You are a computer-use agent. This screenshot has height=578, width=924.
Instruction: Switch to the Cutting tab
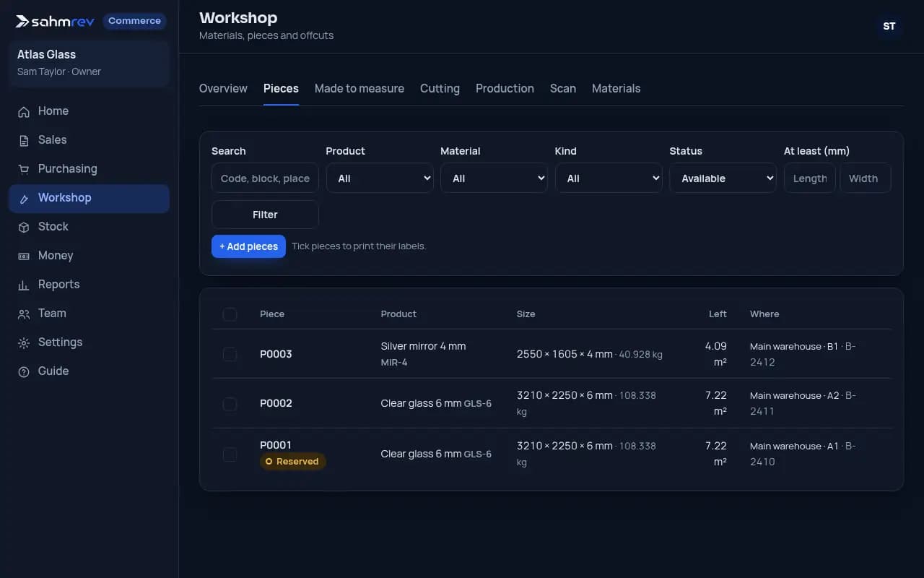pos(440,88)
